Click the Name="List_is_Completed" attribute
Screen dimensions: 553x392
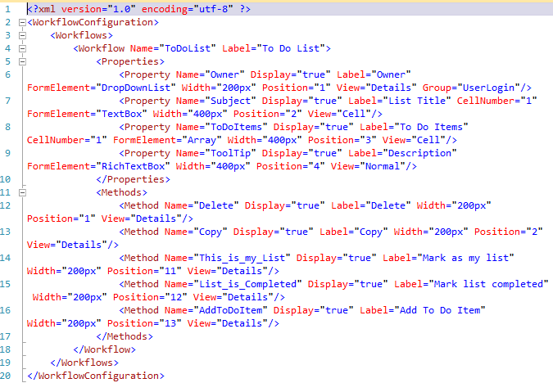[x=233, y=284]
